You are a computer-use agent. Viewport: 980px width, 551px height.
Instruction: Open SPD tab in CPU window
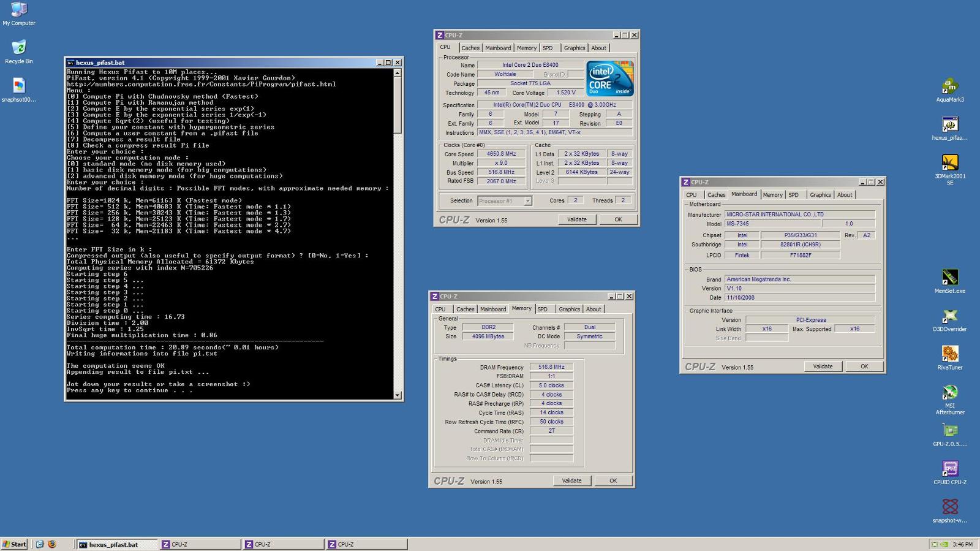[548, 48]
